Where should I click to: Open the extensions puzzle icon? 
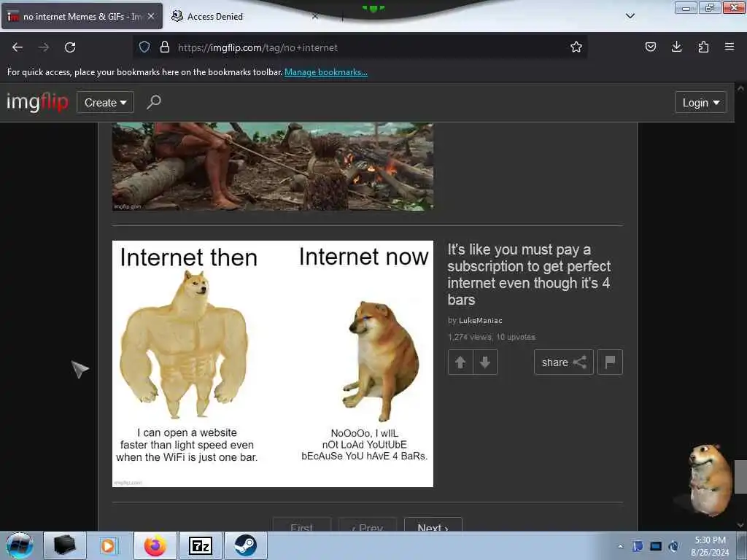(x=703, y=47)
